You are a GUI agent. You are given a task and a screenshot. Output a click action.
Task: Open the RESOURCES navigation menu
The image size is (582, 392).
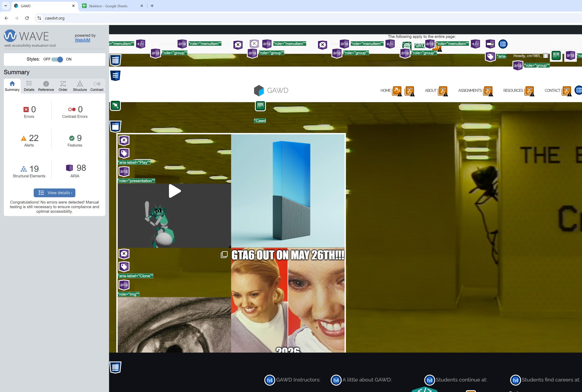[513, 90]
